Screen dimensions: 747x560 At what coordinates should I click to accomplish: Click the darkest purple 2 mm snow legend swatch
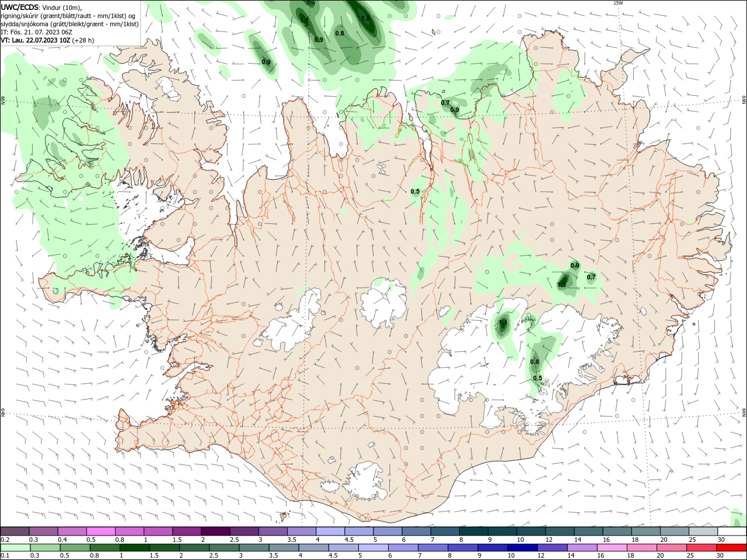[x=215, y=531]
